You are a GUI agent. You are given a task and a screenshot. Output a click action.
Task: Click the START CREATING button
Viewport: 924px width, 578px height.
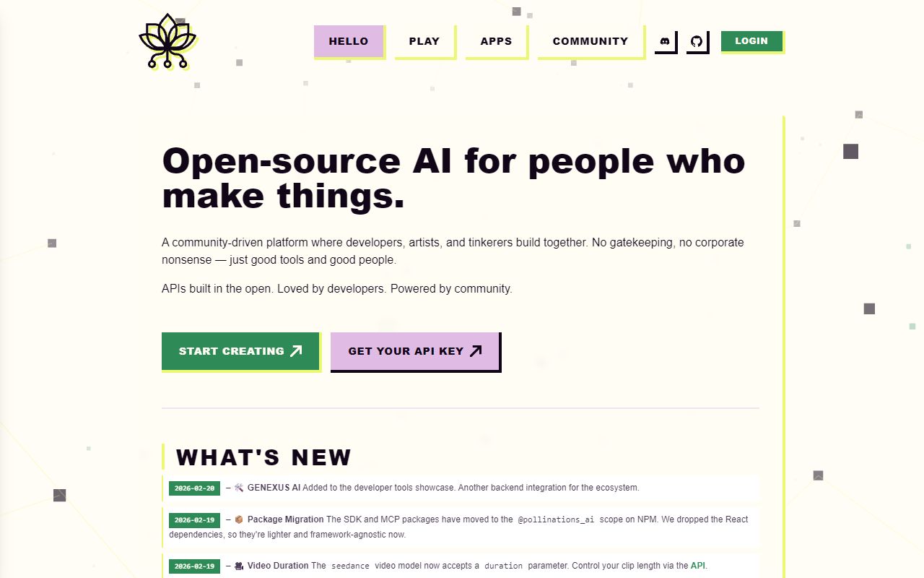click(240, 351)
